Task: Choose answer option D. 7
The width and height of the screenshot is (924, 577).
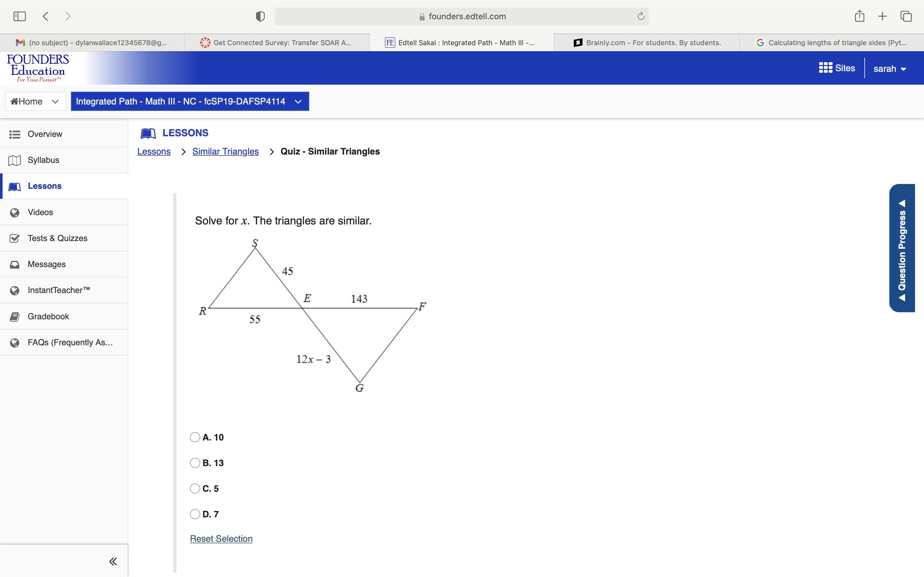Action: point(195,514)
